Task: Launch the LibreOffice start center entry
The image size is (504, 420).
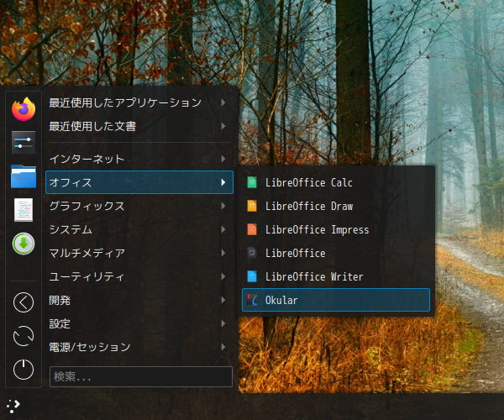Action: [x=335, y=253]
